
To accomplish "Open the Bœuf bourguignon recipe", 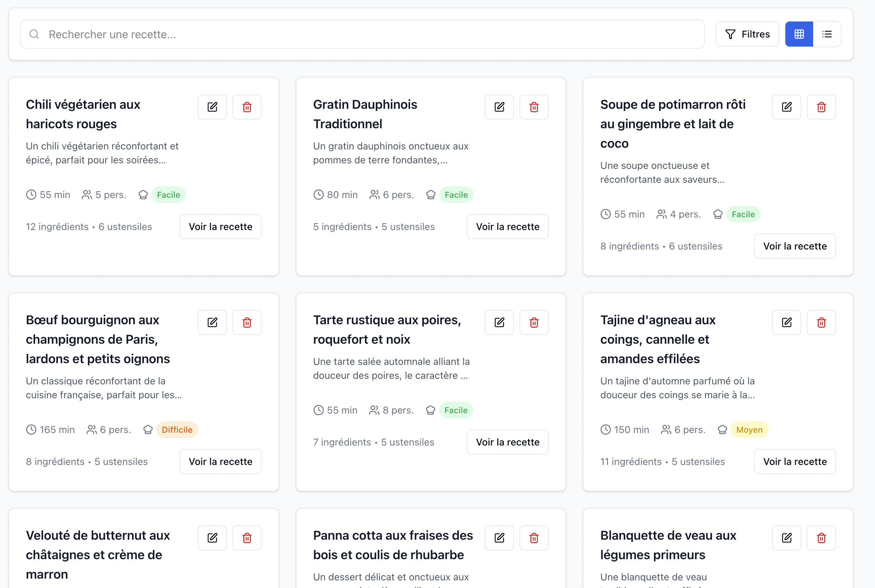I will 220,461.
